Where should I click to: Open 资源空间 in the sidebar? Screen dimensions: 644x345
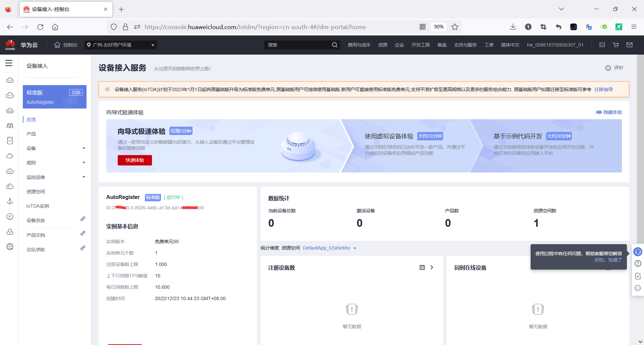click(36, 192)
